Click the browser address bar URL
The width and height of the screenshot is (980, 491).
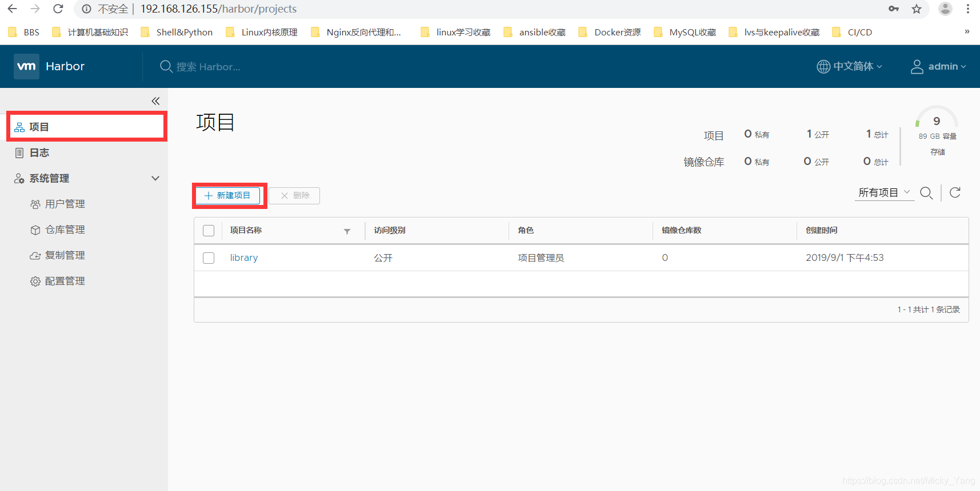(218, 9)
